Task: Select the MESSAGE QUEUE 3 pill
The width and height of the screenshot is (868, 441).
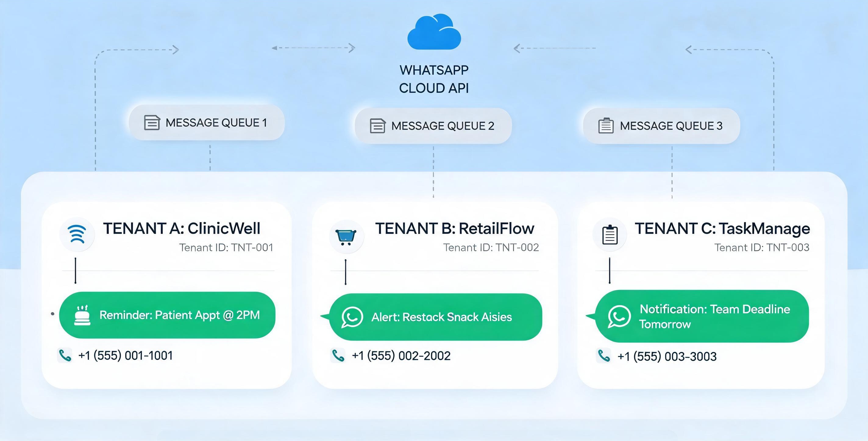Action: (661, 126)
